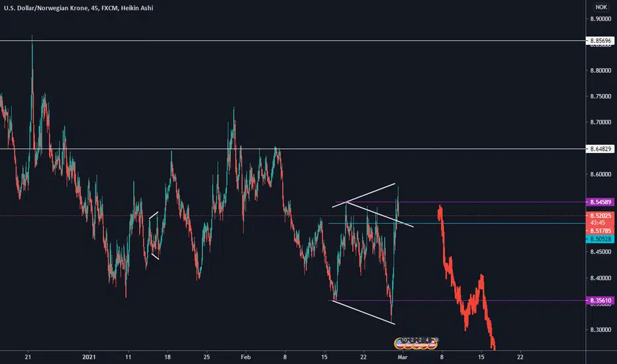
Task: Click the 8.70000 price axis value
Action: click(x=600, y=122)
